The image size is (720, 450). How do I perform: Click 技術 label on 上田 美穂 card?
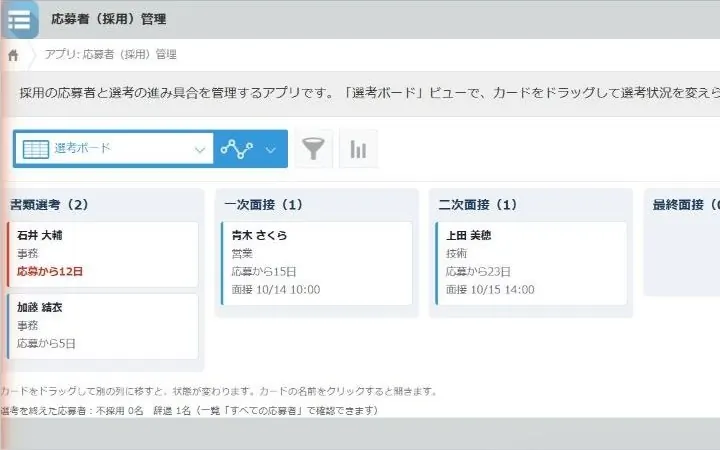[x=456, y=253]
